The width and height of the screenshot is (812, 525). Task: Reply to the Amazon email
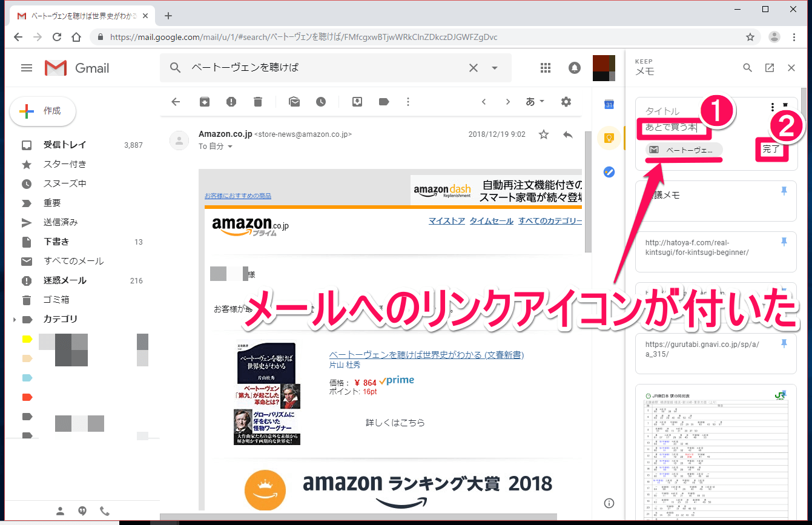568,134
